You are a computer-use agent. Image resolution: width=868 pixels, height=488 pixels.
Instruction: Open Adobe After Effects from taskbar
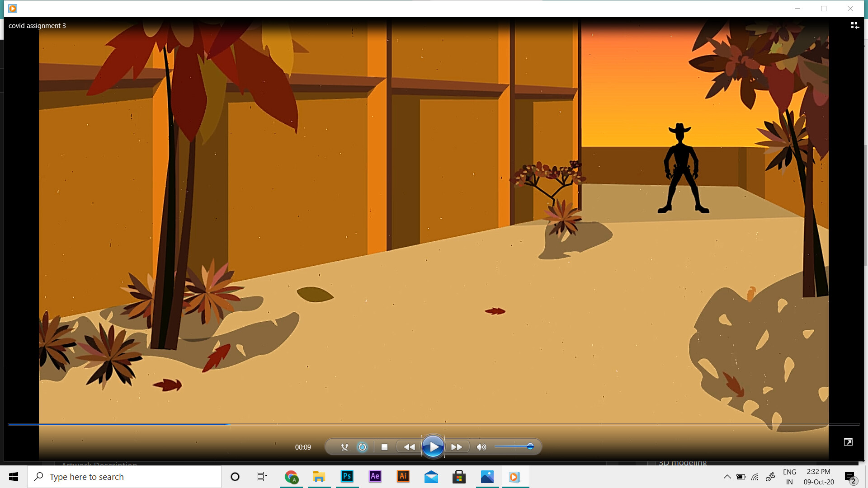(375, 476)
